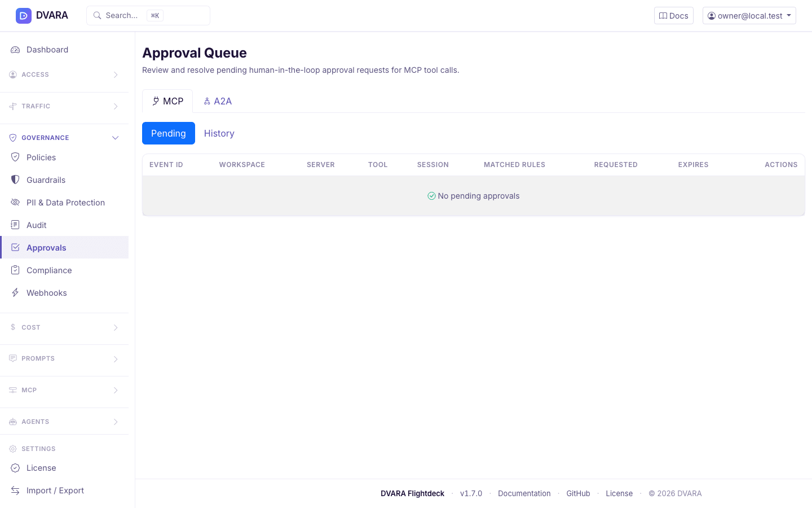The height and width of the screenshot is (508, 812).
Task: Collapse the Governance section chevron
Action: pos(116,138)
